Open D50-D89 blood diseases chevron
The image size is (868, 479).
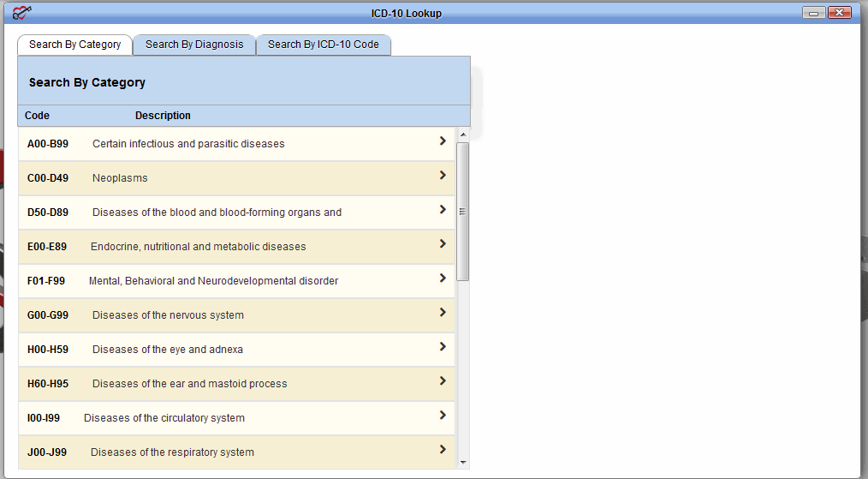[443, 210]
